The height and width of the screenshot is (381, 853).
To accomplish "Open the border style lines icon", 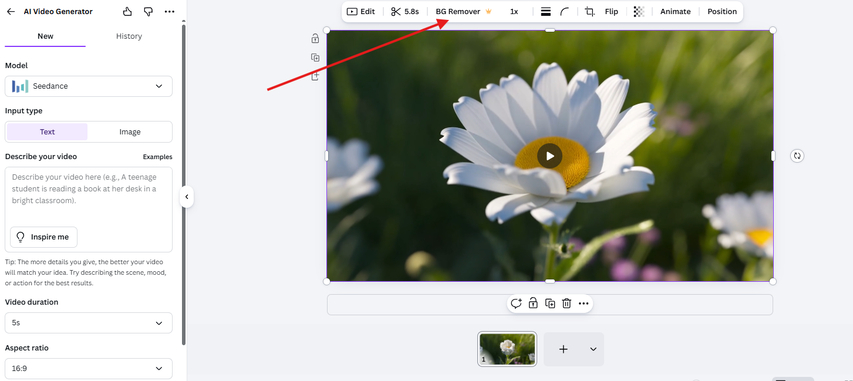I will (x=546, y=11).
